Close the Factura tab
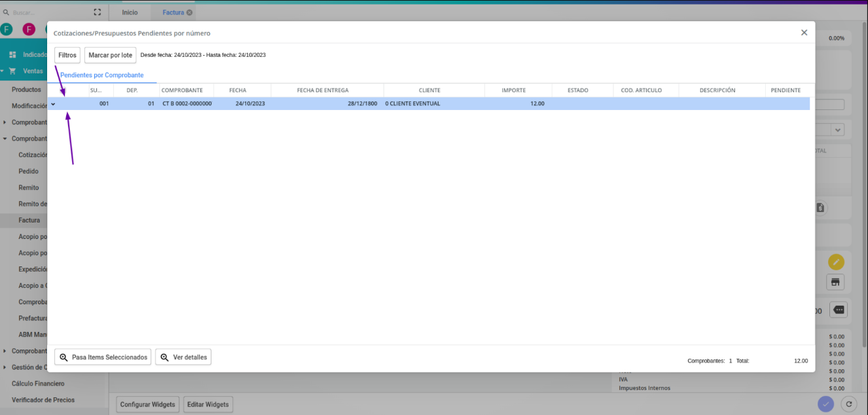The image size is (868, 415). tap(189, 12)
